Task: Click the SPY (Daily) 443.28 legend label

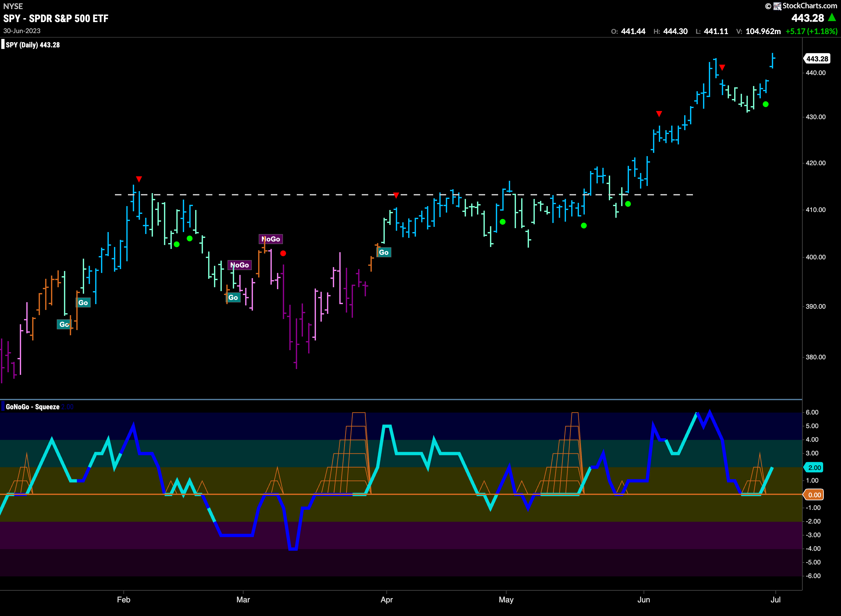Action: point(33,45)
